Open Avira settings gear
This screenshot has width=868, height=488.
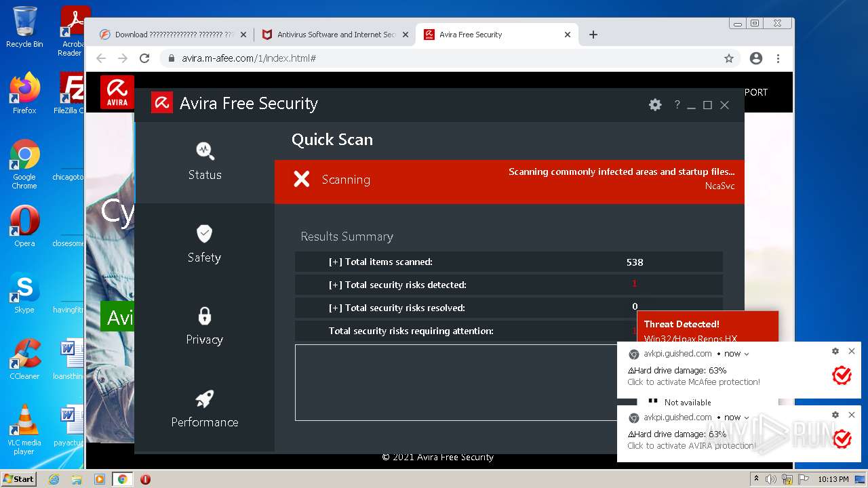point(655,105)
